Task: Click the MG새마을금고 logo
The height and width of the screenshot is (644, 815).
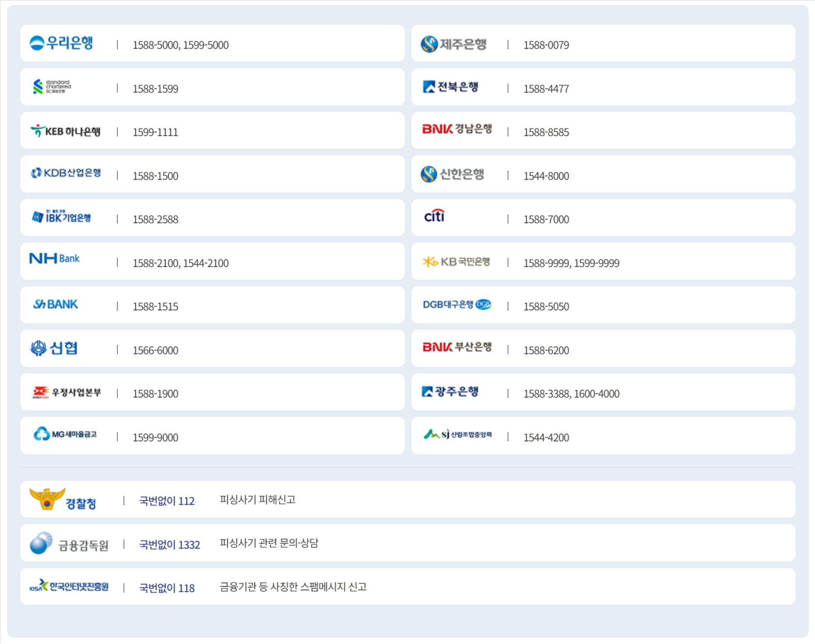Action: (65, 434)
